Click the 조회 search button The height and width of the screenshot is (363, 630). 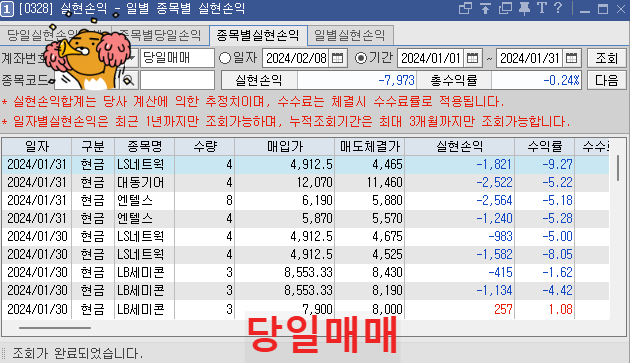coord(606,58)
